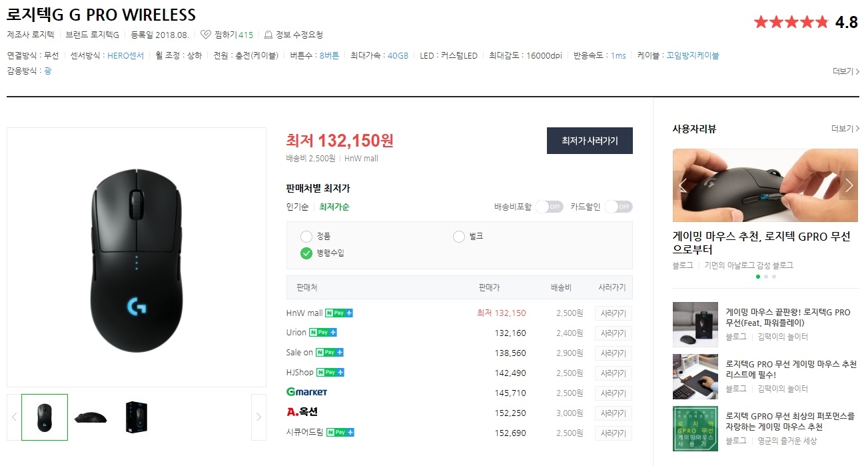Open 1ms response speed link
Image resolution: width=868 pixels, height=466 pixels.
pyautogui.click(x=618, y=55)
